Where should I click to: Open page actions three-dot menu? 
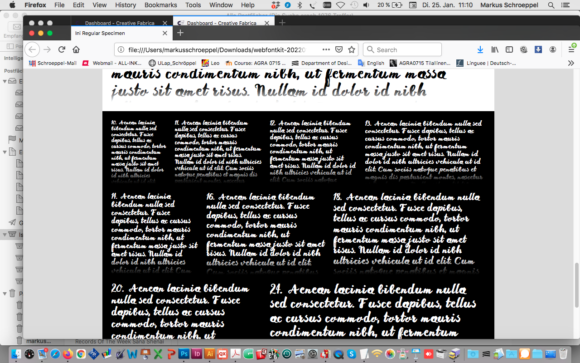pos(326,50)
